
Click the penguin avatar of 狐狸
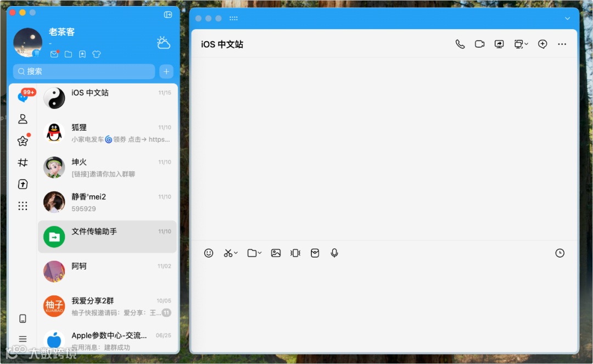click(x=54, y=133)
